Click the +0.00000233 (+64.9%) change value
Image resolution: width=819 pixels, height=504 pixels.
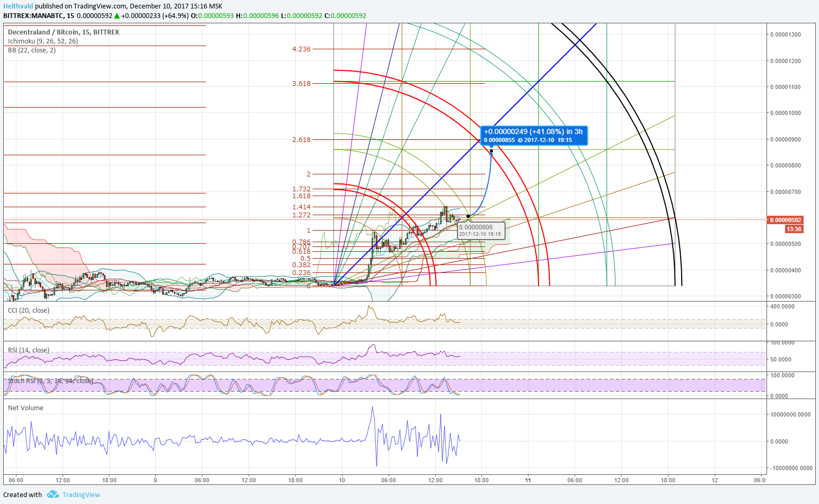coord(155,15)
